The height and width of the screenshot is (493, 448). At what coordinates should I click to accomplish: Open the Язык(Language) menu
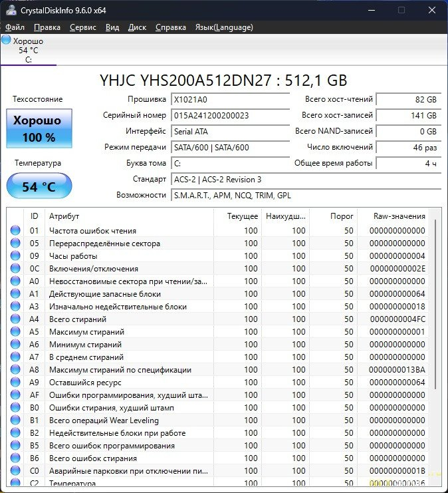pos(223,27)
